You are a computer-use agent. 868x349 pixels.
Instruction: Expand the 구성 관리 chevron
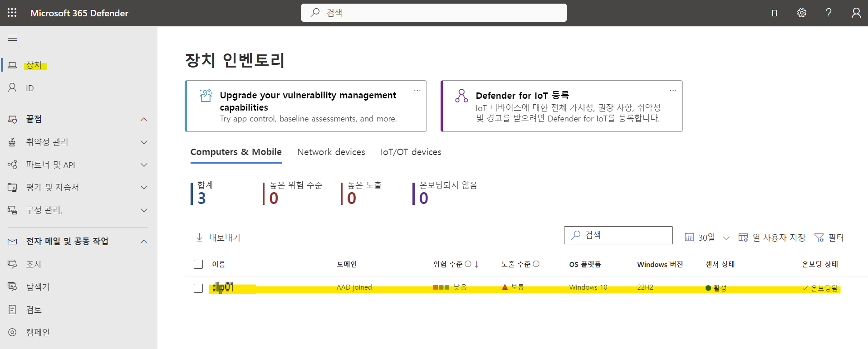coord(144,210)
